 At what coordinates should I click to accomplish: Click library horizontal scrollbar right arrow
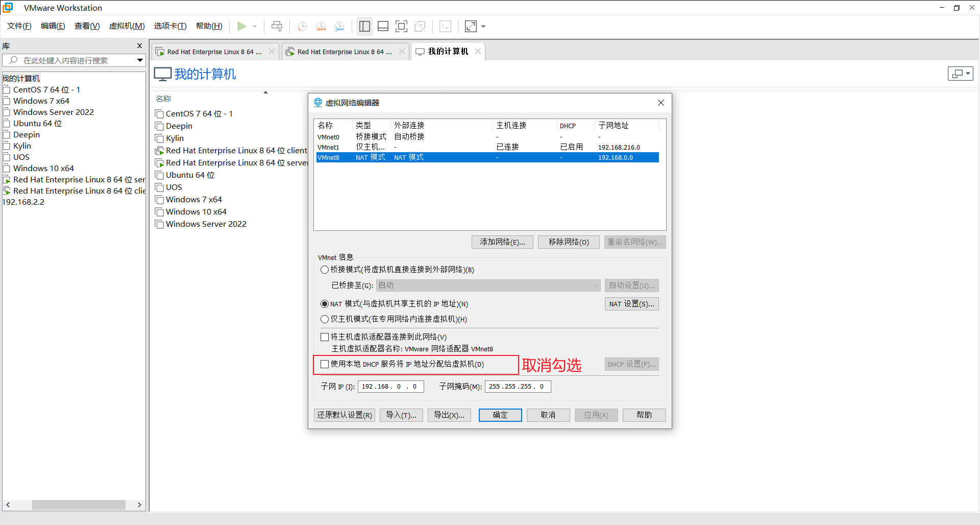[139, 505]
